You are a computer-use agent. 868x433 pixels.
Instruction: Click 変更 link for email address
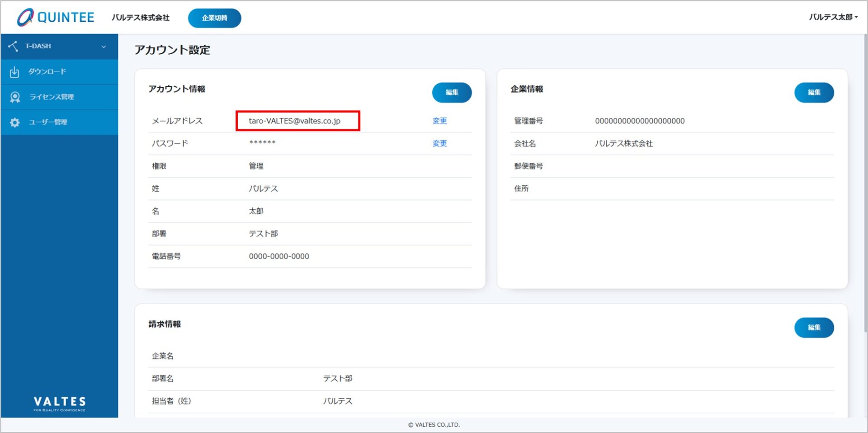point(439,121)
